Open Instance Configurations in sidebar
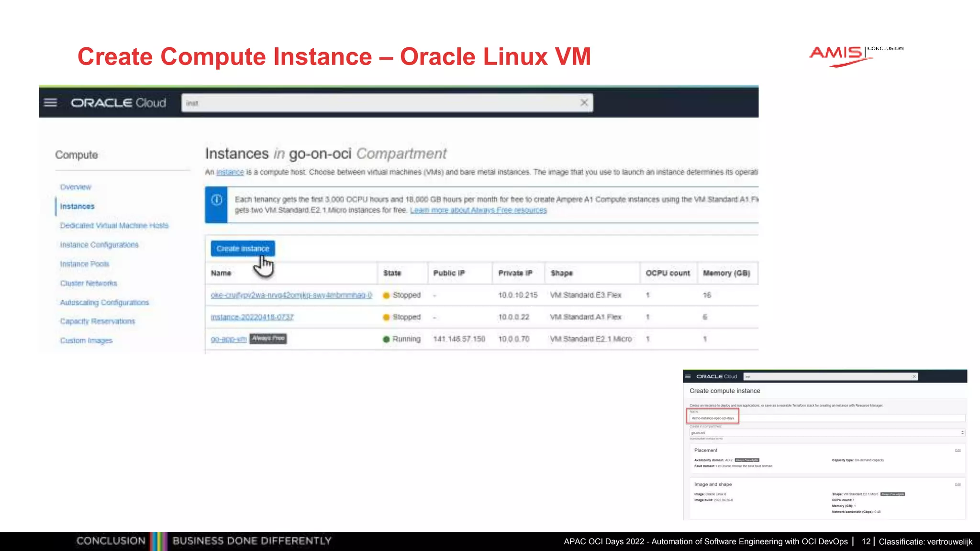The width and height of the screenshot is (980, 551). tap(99, 244)
